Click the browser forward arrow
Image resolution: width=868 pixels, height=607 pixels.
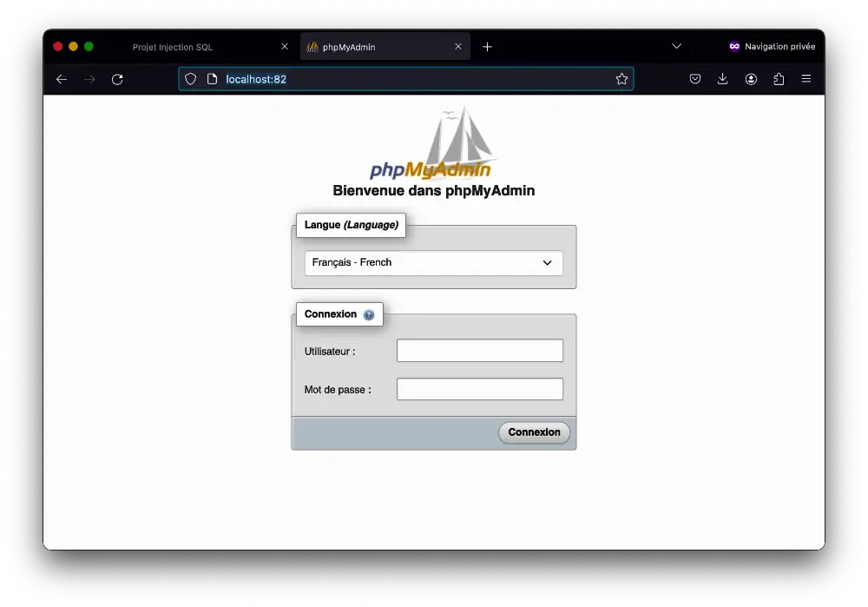[x=89, y=79]
